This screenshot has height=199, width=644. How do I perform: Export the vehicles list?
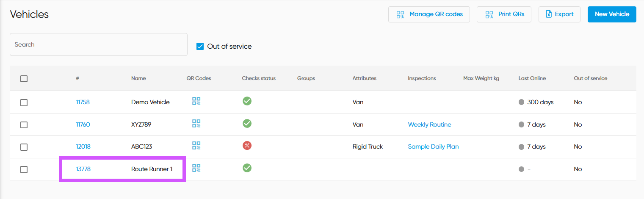coord(559,14)
